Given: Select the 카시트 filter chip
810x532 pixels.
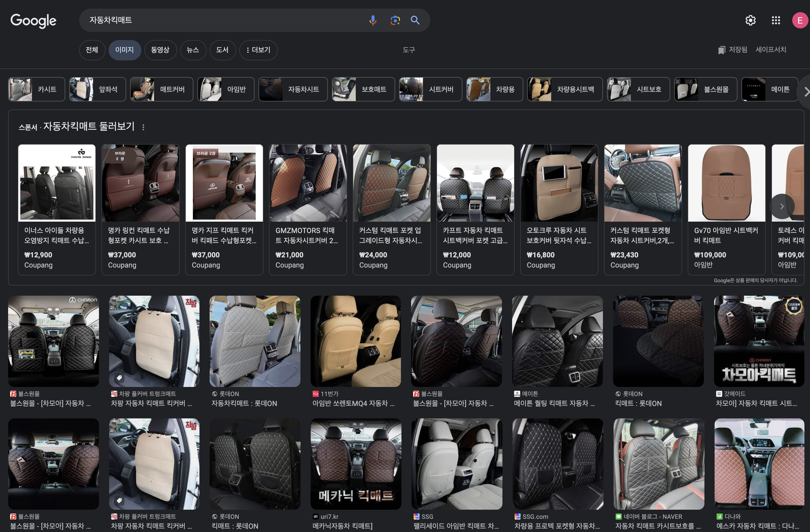Looking at the screenshot, I should coord(37,90).
